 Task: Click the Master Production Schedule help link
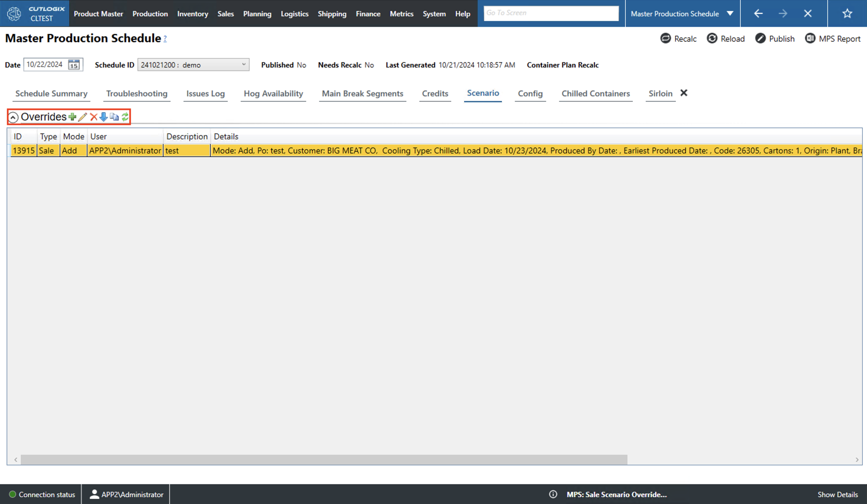(x=165, y=39)
